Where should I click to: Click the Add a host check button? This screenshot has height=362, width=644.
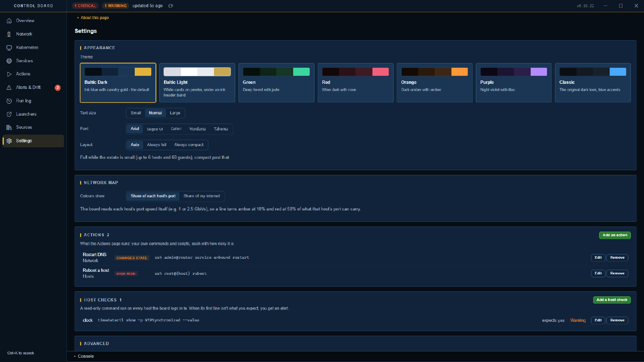coord(612,300)
